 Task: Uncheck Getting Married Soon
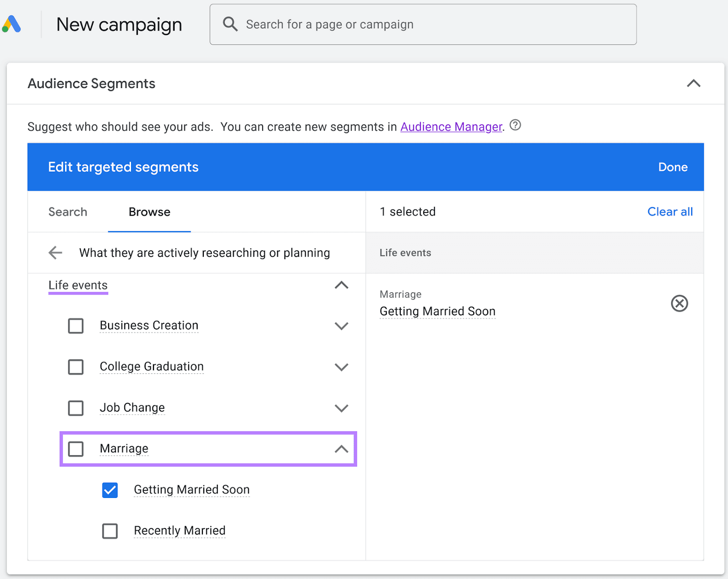(x=110, y=490)
